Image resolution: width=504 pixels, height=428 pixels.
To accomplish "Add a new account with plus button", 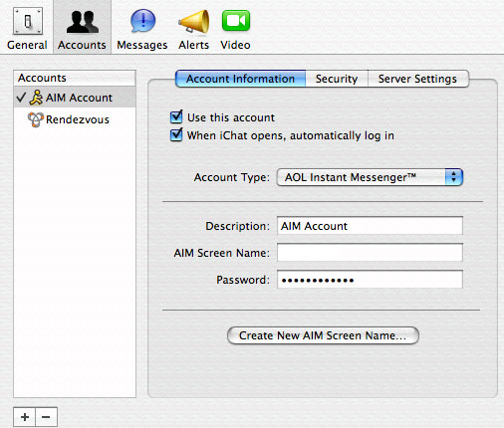I will pos(24,417).
